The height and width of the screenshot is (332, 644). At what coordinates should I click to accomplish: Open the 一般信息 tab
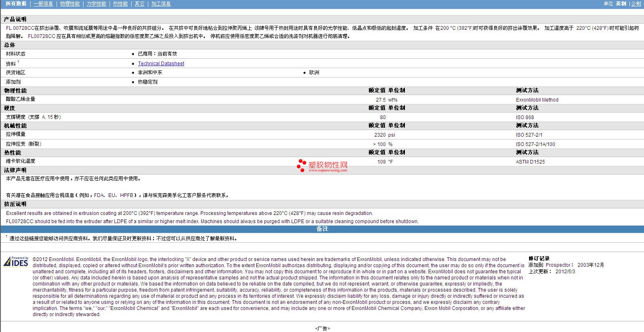(43, 4)
